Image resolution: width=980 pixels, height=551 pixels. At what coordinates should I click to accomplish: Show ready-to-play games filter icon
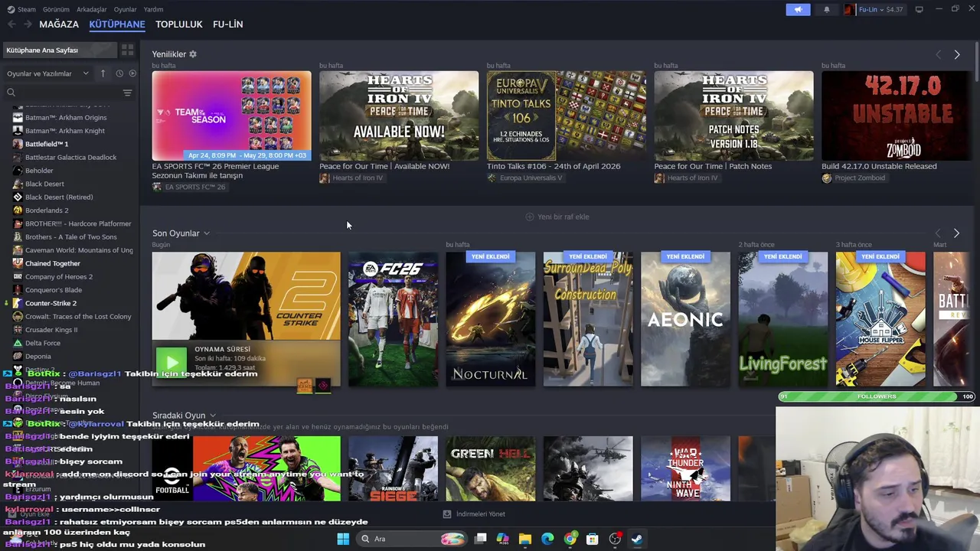coord(132,73)
